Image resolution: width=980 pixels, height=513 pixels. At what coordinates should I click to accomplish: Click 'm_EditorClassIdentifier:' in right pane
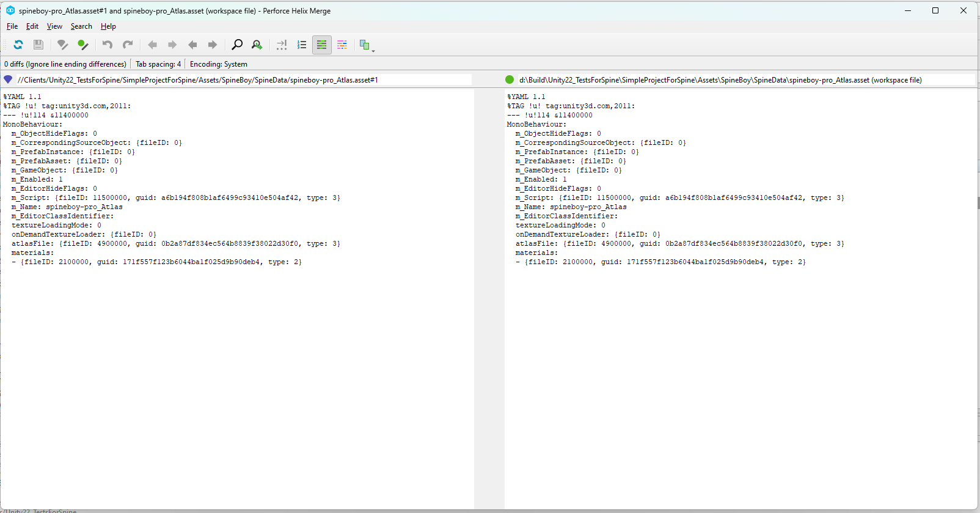(x=566, y=216)
